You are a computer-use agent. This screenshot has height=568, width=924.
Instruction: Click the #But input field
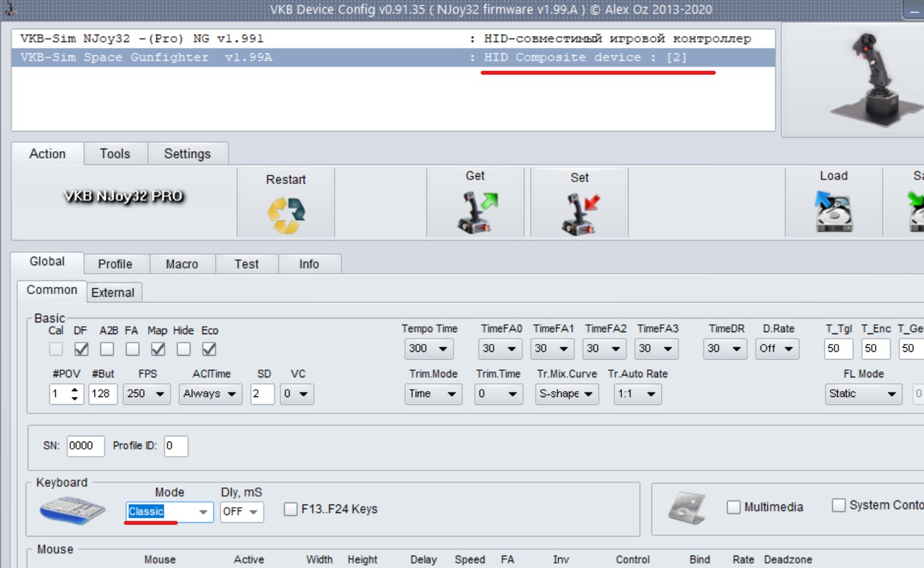[x=103, y=394]
